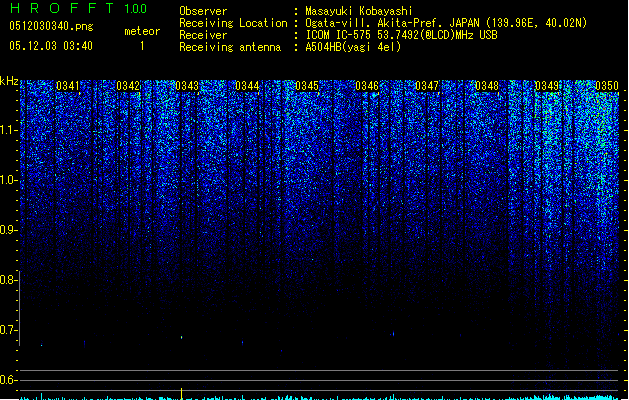Click the 'Observer' label

point(203,11)
